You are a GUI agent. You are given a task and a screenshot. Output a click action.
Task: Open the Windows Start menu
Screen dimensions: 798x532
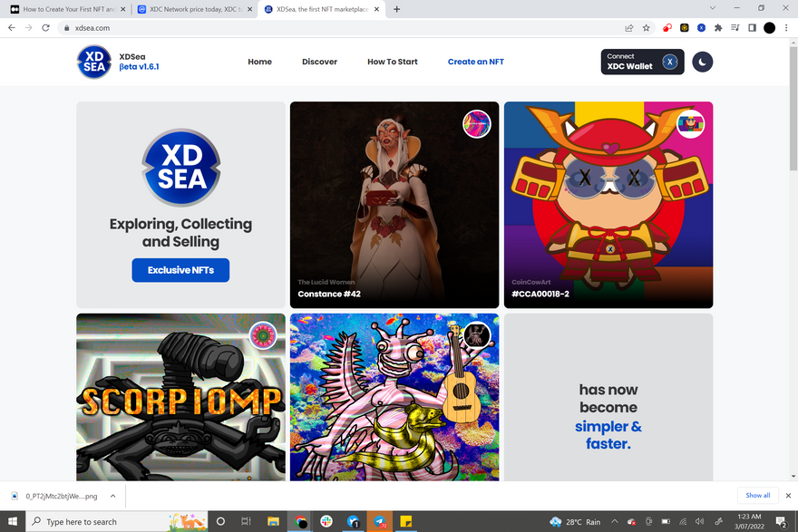12,521
